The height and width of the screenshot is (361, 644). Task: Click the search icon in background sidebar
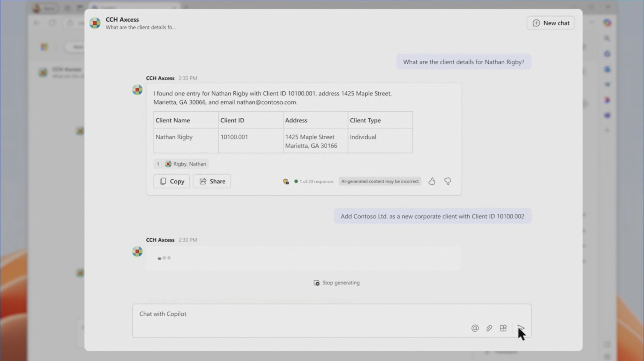607,38
